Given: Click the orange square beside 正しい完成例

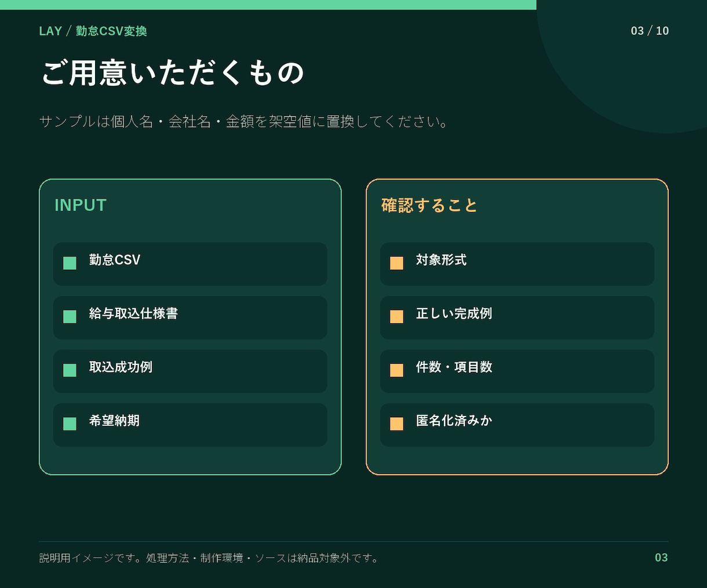Looking at the screenshot, I should point(396,316).
